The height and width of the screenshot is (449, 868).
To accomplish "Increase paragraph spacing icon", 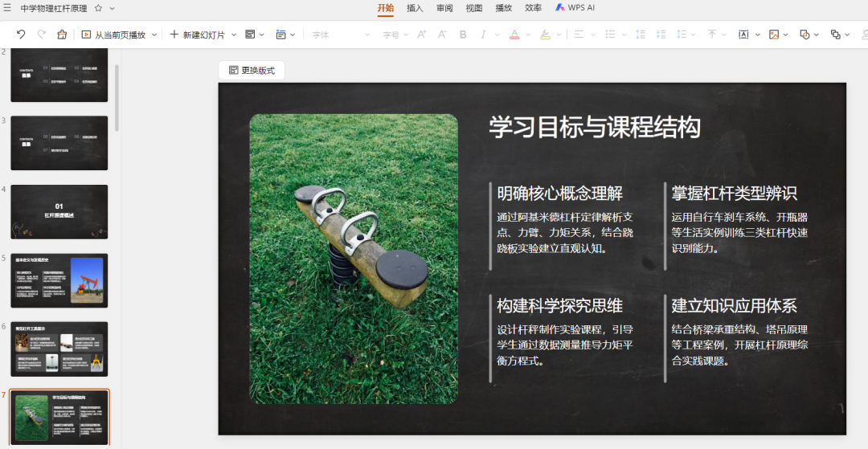I will (x=641, y=35).
